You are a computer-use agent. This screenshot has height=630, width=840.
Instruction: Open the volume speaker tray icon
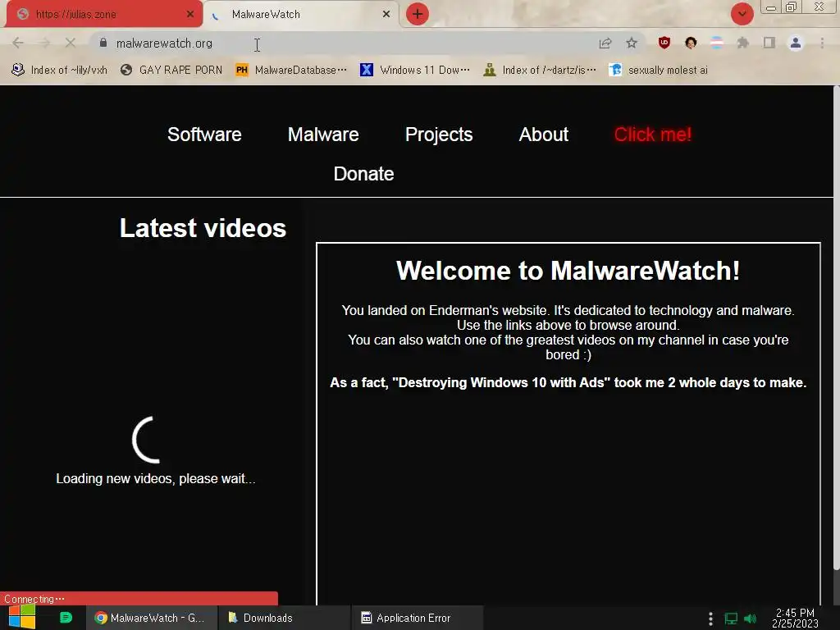click(x=750, y=619)
